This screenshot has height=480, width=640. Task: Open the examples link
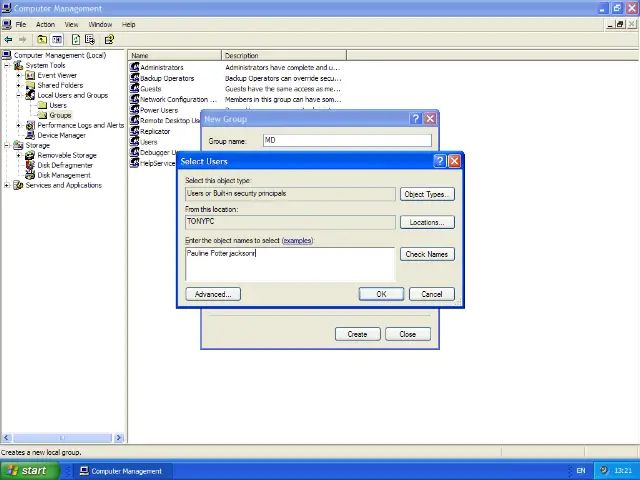point(297,240)
